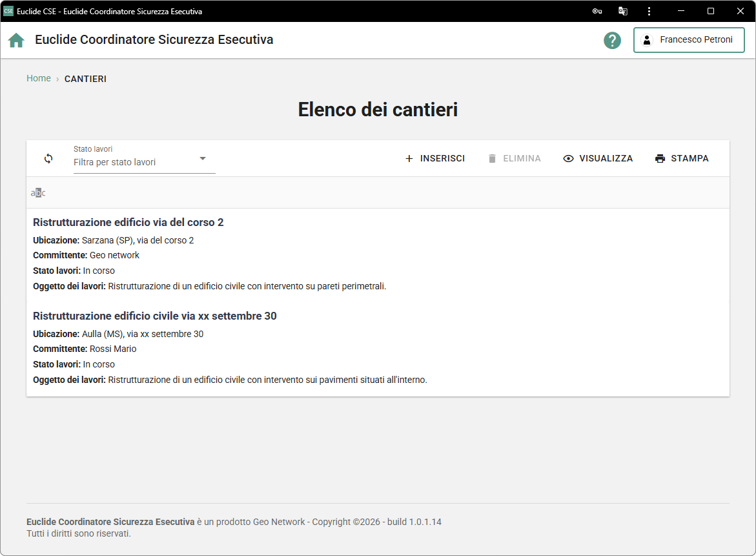Image resolution: width=756 pixels, height=556 pixels.
Task: Go to Home breadcrumb link
Action: pos(39,78)
